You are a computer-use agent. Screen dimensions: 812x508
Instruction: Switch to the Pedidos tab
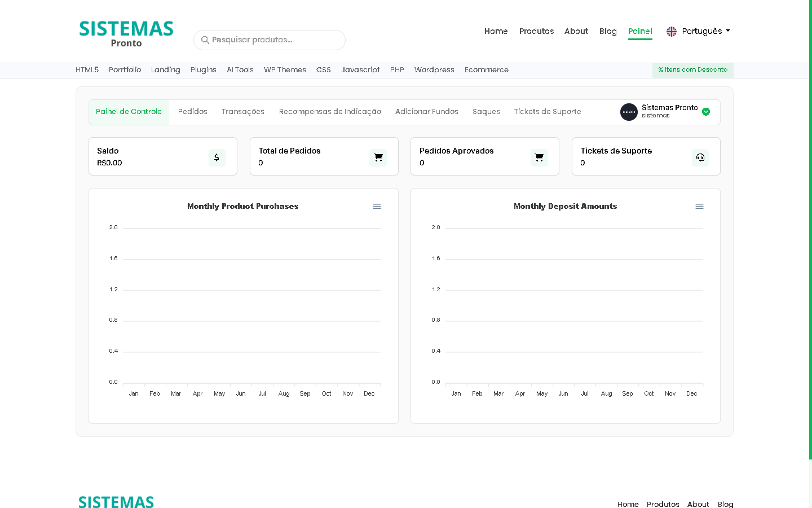point(193,112)
